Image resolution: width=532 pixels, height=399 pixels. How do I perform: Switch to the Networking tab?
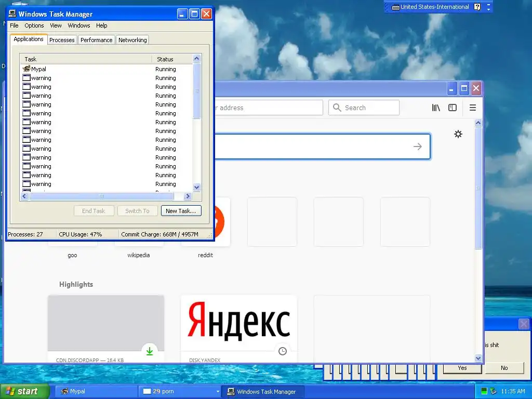132,40
